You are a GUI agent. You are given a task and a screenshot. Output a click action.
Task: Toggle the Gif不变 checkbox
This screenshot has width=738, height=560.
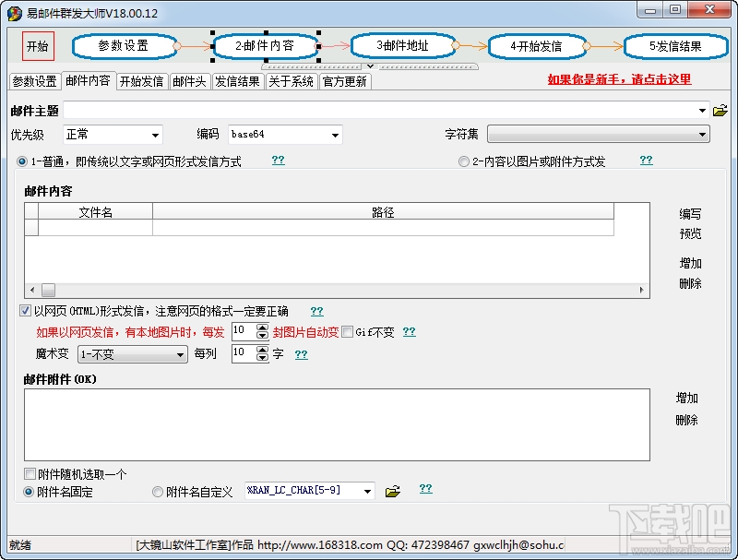pyautogui.click(x=348, y=332)
